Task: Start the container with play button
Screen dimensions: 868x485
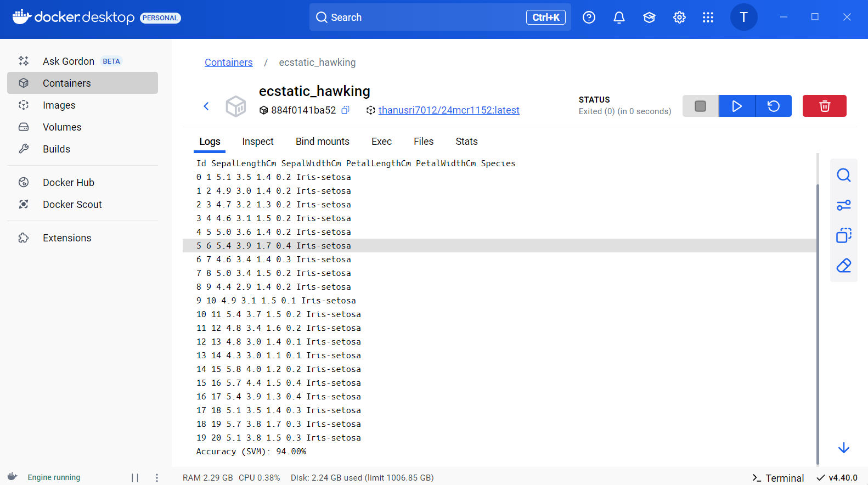Action: pos(737,106)
